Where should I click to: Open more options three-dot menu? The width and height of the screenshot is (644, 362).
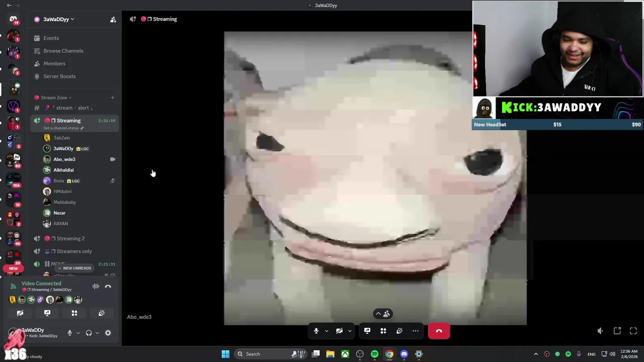tap(416, 331)
